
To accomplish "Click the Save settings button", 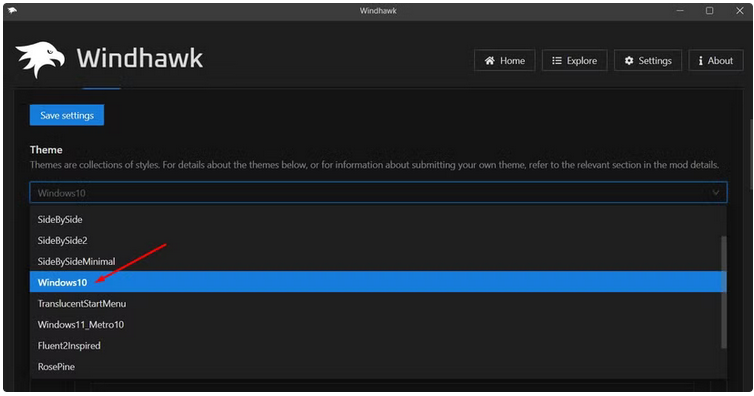I will click(67, 115).
